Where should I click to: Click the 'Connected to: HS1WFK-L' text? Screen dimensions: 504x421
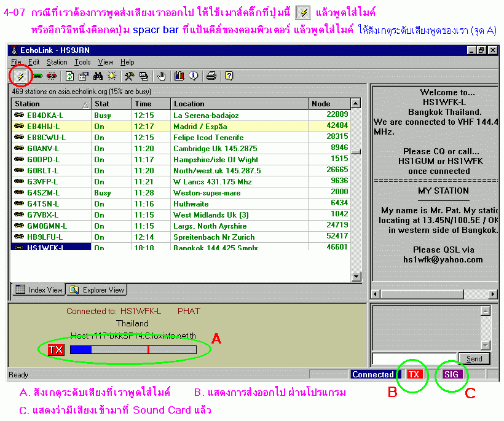(x=114, y=311)
